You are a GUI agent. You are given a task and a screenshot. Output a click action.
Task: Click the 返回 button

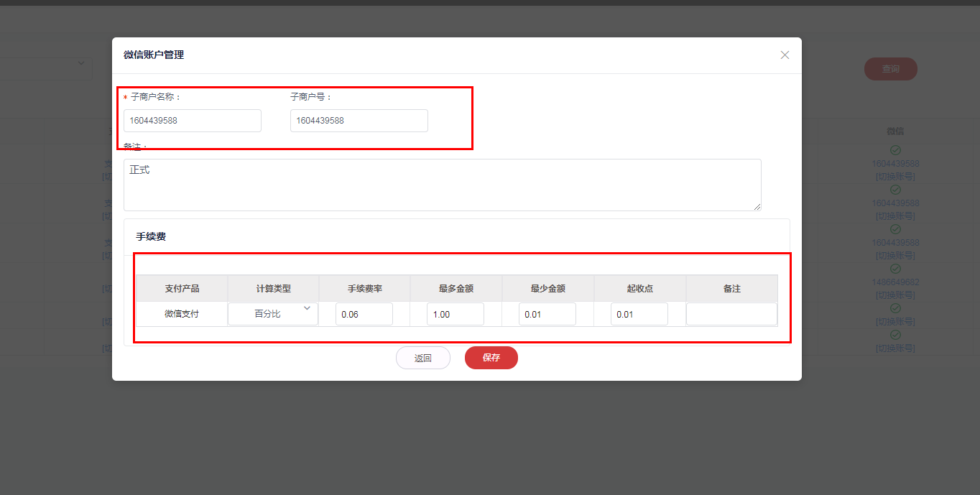pyautogui.click(x=423, y=358)
